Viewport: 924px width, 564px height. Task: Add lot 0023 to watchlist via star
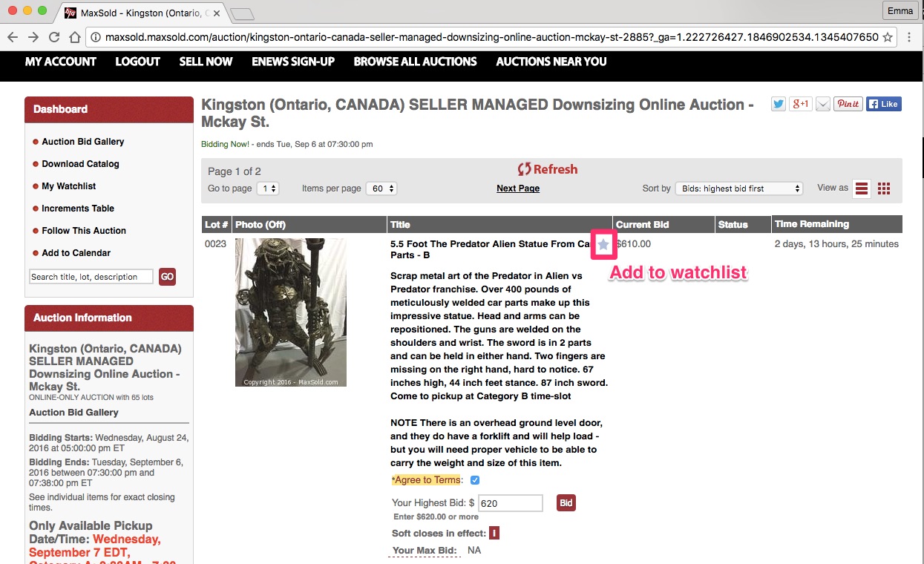(x=603, y=244)
